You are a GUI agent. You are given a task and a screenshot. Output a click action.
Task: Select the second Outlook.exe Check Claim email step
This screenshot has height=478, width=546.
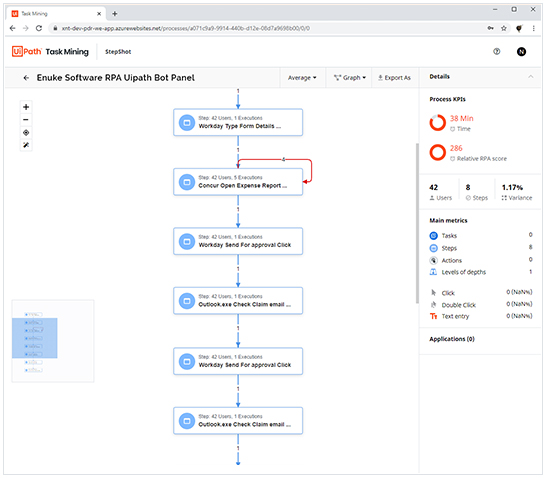[238, 421]
